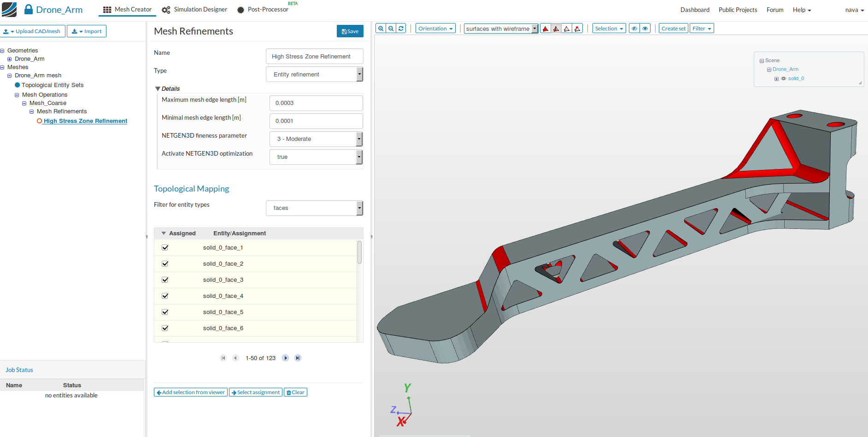Expand the Drone_Arm geometry tree node
The height and width of the screenshot is (437, 868).
(x=9, y=59)
